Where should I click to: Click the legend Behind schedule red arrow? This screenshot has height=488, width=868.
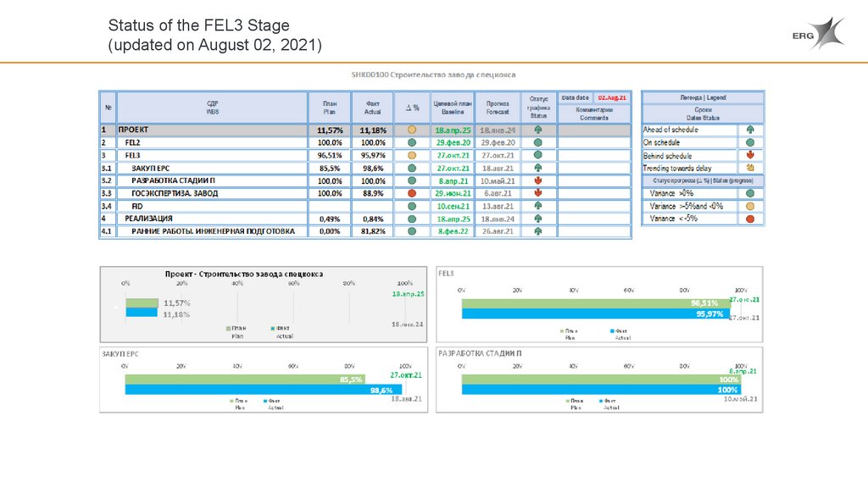(x=750, y=156)
